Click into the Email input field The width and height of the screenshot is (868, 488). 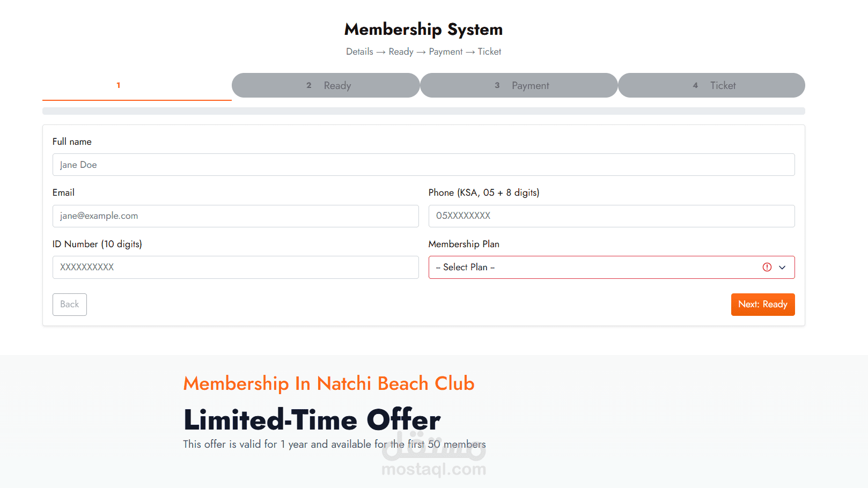[235, 216]
